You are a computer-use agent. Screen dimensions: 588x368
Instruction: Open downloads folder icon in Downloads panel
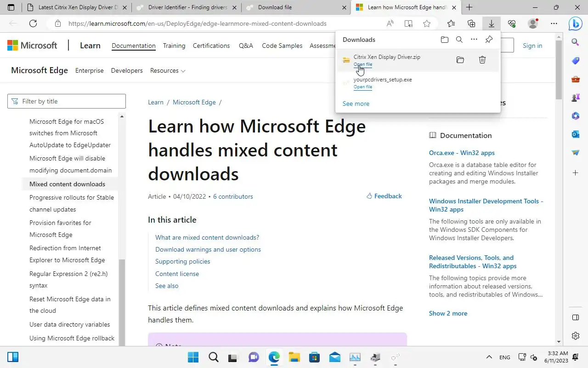pos(444,40)
